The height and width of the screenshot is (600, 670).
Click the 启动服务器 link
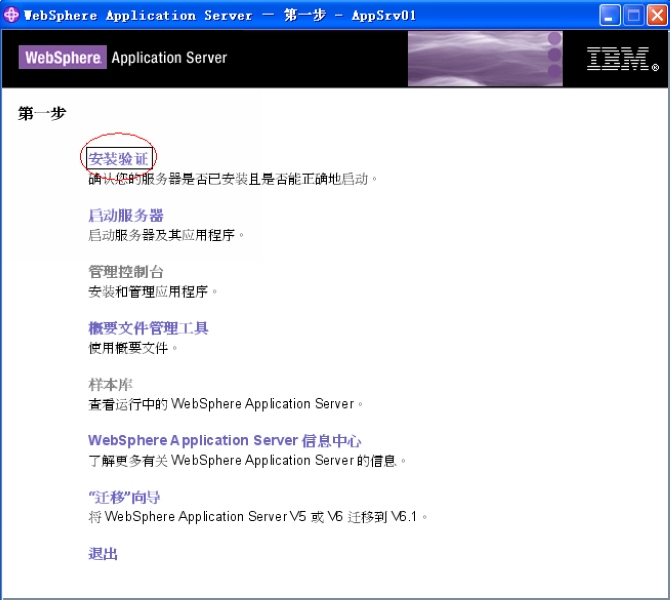click(126, 215)
